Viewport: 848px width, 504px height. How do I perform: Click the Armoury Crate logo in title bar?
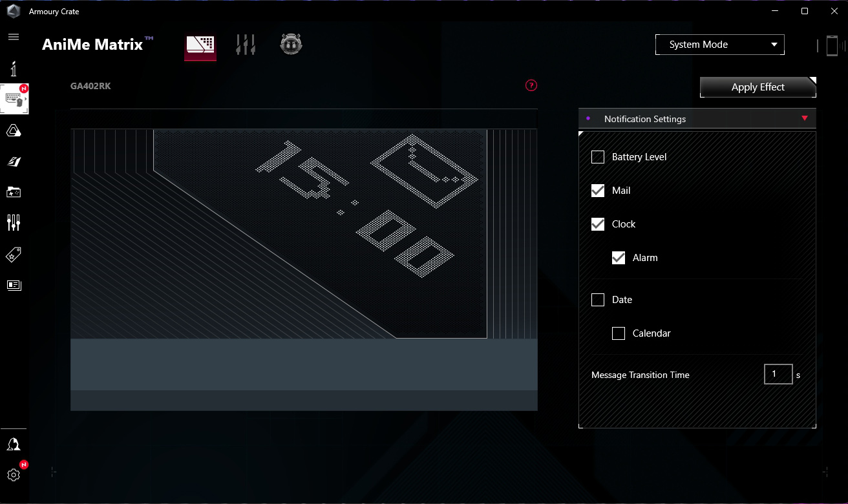click(14, 11)
